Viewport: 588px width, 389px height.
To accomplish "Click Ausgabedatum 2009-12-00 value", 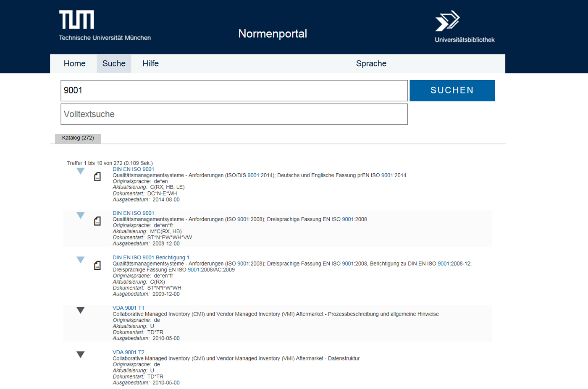I will pos(166,294).
